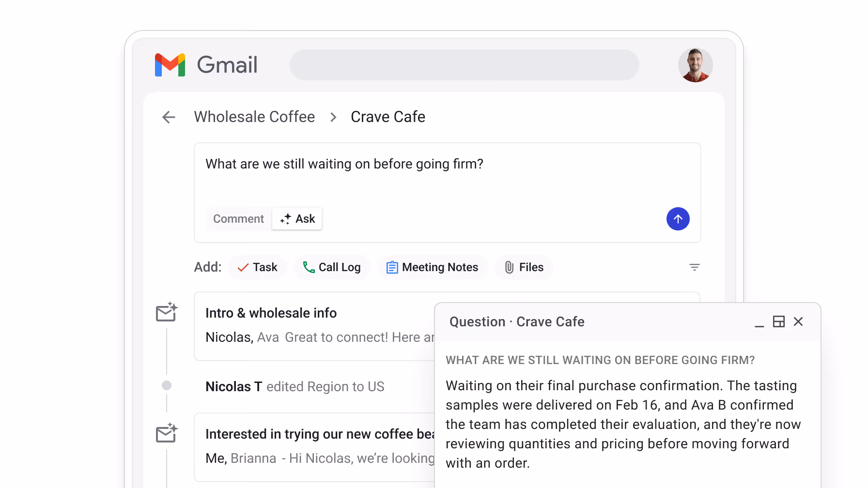Screen dimensions: 868x488
Task: Click the breadcrumb chevron separator
Action: [333, 117]
